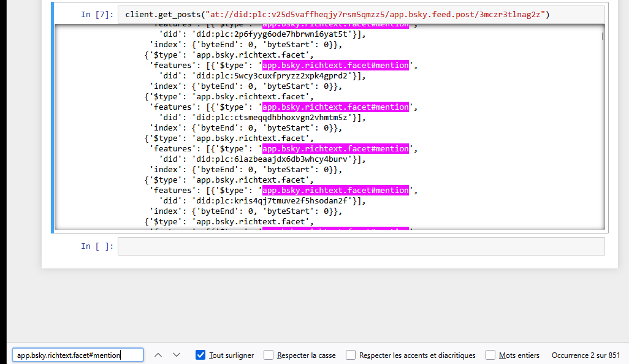Click the client.get_posts code line in cell 7
The height and width of the screenshot is (364, 629).
pyautogui.click(x=337, y=15)
